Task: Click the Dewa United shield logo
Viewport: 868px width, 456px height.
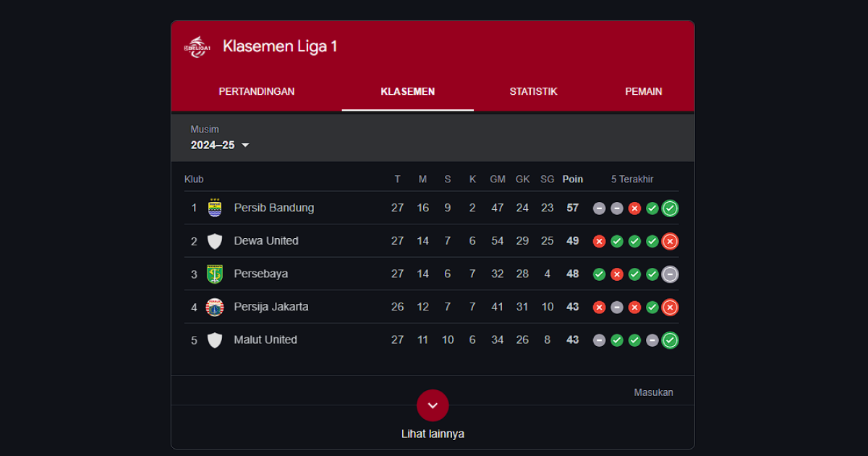Action: (215, 240)
